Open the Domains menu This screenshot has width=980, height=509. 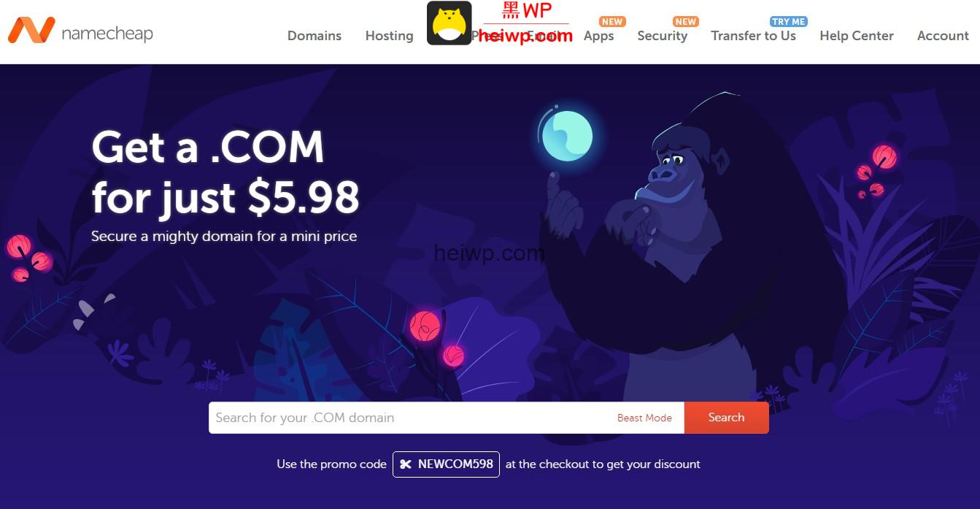point(315,36)
